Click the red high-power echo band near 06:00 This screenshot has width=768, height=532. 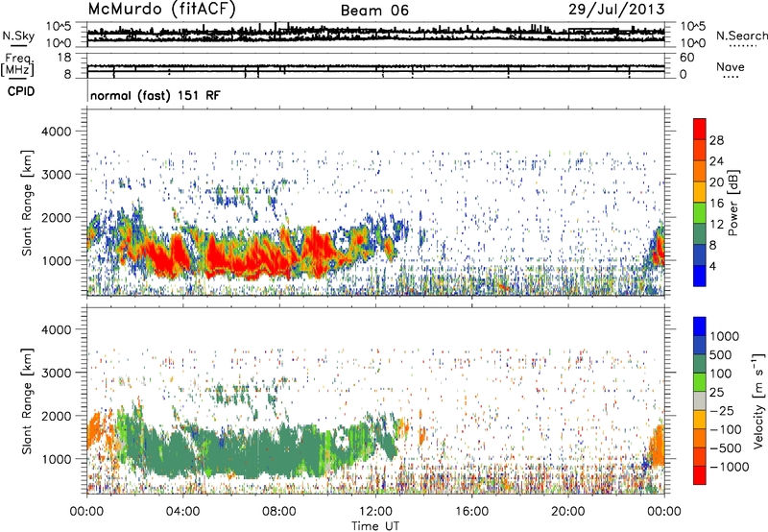point(230,259)
